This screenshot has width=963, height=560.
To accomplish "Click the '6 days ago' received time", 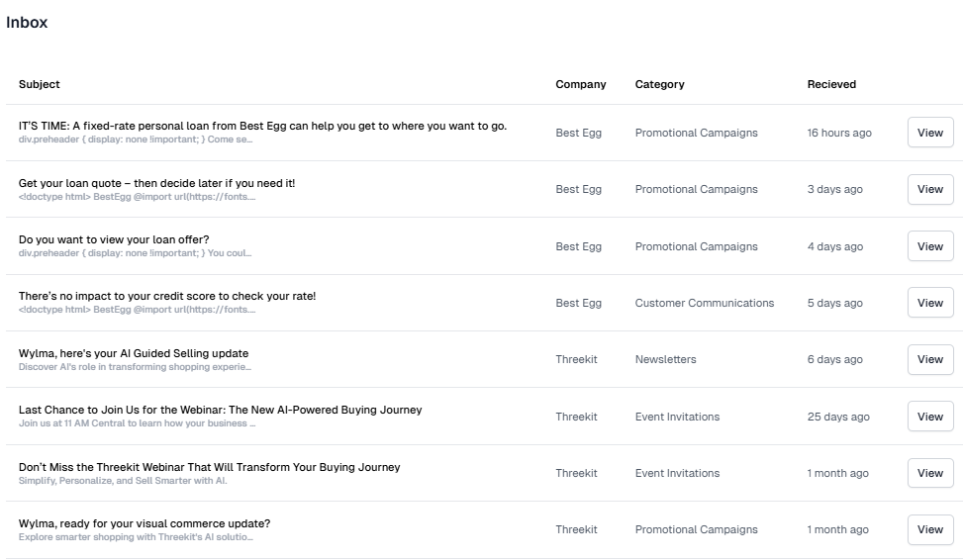I will pos(834,359).
